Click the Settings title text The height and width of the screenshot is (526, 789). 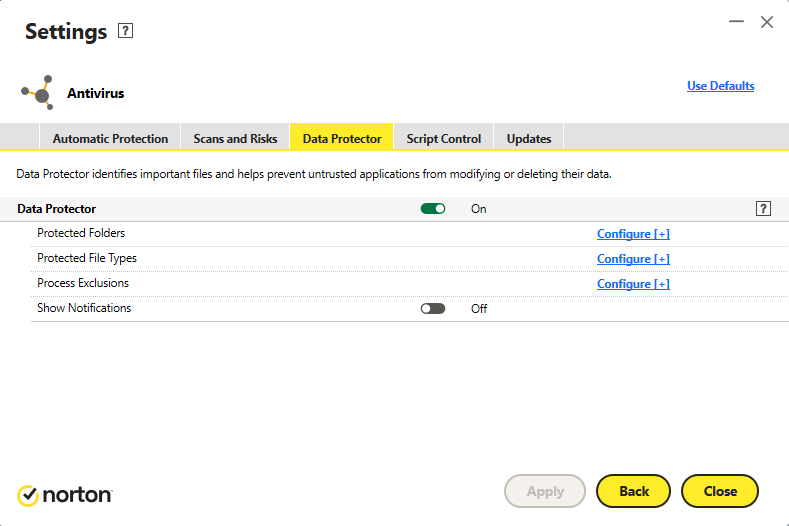pos(66,32)
